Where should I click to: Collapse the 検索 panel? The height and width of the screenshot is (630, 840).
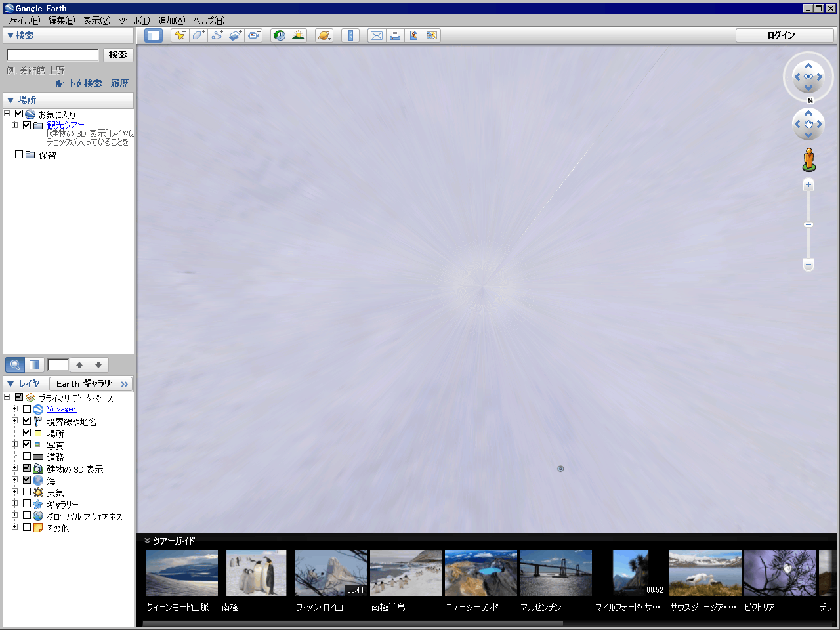(10, 35)
